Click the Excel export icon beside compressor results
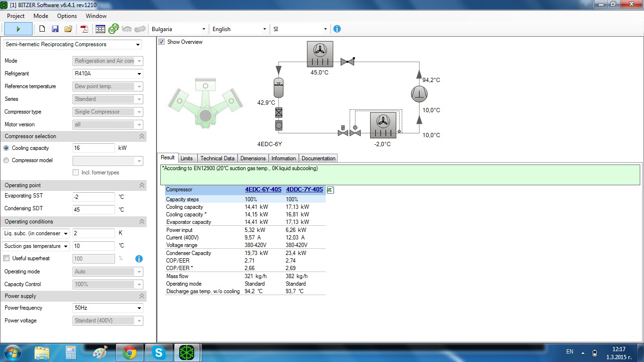This screenshot has height=362, width=644. pyautogui.click(x=330, y=190)
